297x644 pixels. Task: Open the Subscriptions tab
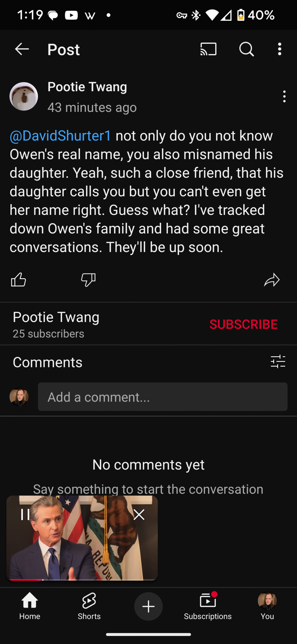coord(208,606)
